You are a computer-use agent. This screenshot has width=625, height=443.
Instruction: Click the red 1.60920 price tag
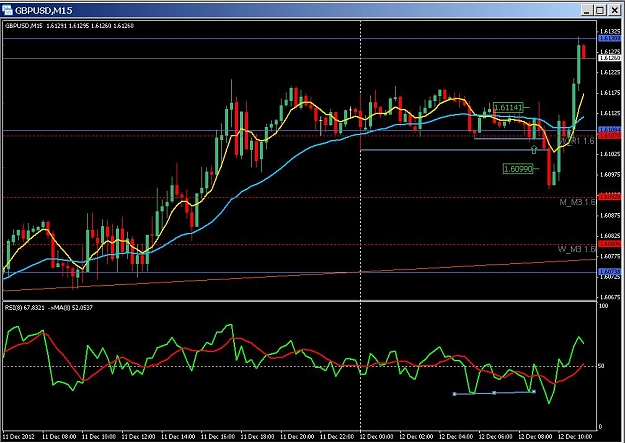[x=609, y=197]
